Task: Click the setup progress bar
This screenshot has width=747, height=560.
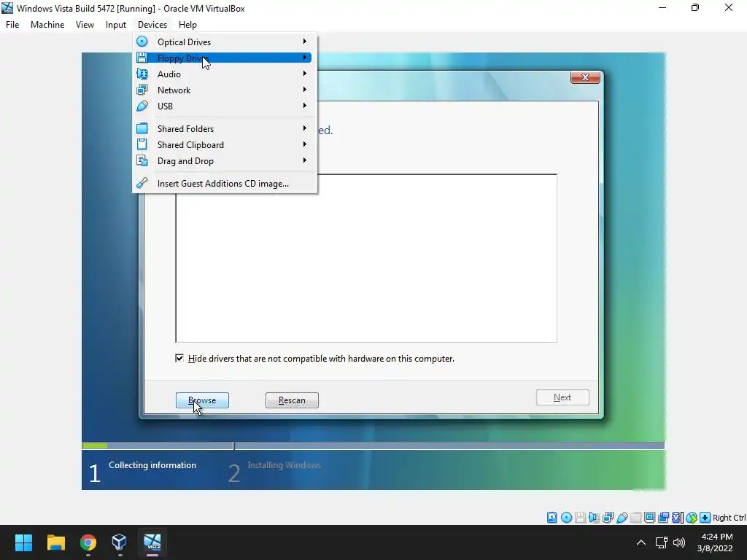Action: [373, 446]
